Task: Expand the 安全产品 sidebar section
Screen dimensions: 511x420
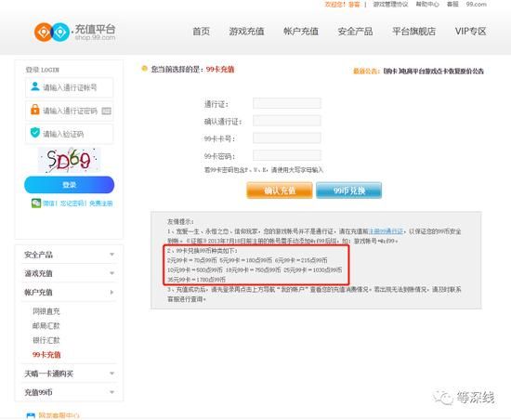Action: tap(69, 255)
